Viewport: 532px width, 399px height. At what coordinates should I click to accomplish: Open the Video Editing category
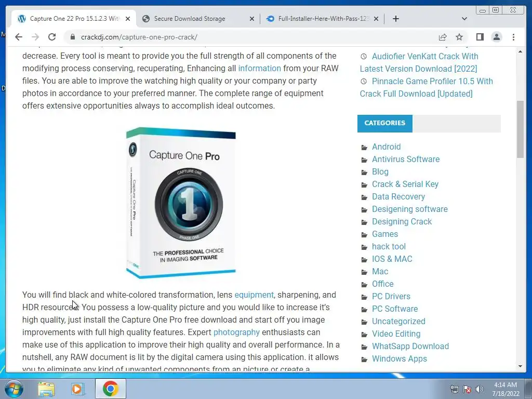click(396, 334)
